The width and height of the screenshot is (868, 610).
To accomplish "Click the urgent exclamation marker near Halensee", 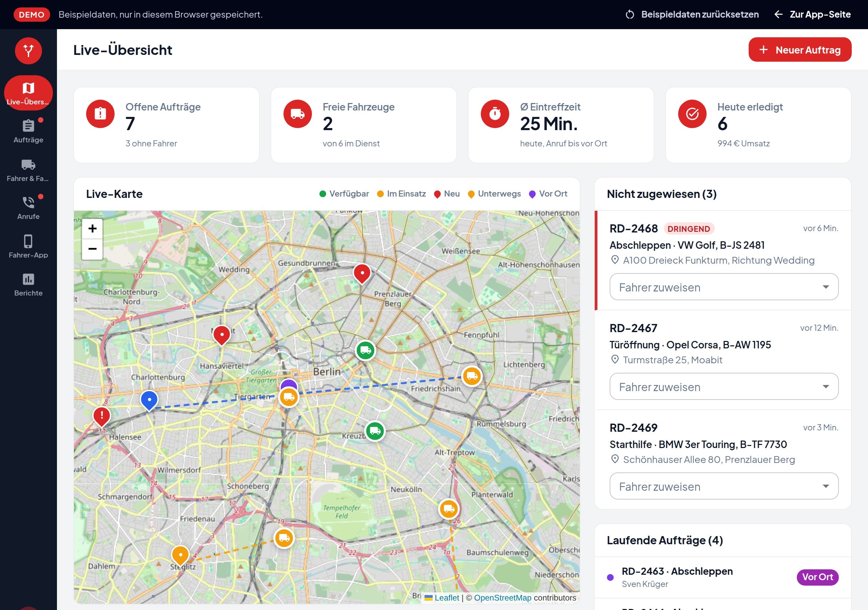I will pyautogui.click(x=102, y=416).
